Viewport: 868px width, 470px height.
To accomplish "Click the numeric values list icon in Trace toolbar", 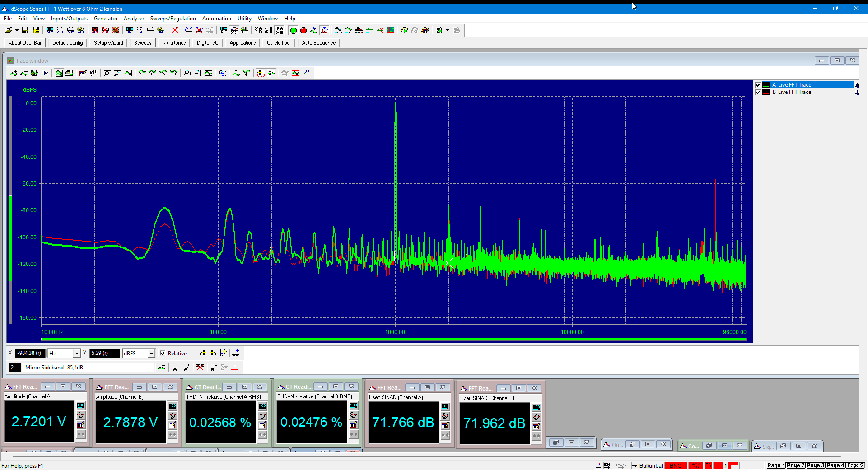I will click(93, 73).
